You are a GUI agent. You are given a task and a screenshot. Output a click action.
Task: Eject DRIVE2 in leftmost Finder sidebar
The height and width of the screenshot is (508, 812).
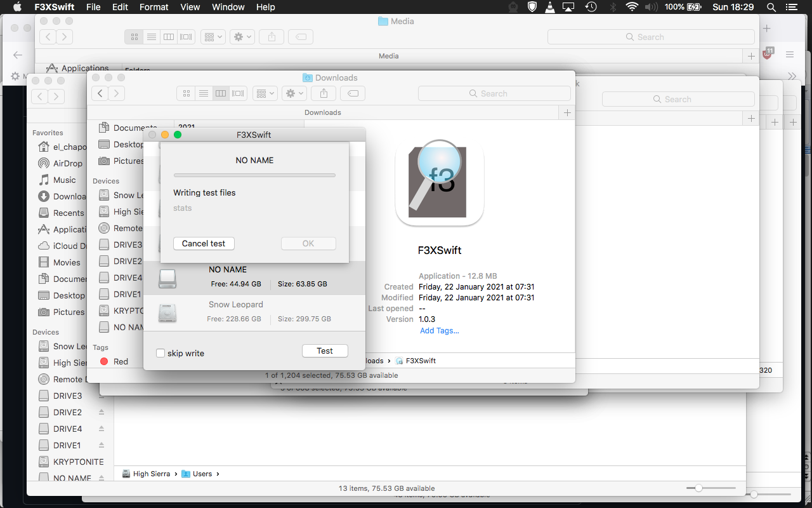(101, 412)
